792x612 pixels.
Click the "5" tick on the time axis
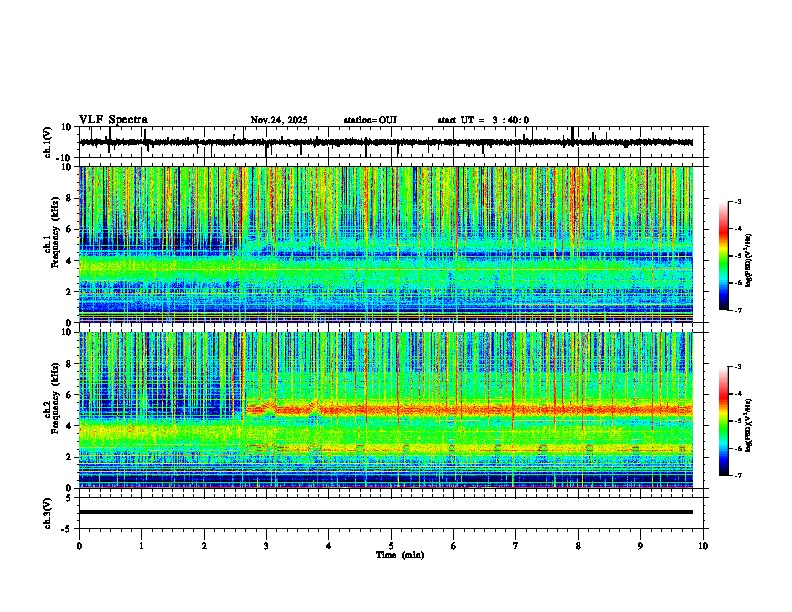point(391,546)
